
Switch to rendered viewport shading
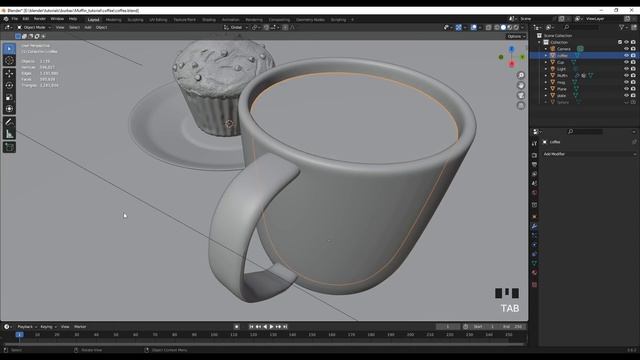(516, 27)
